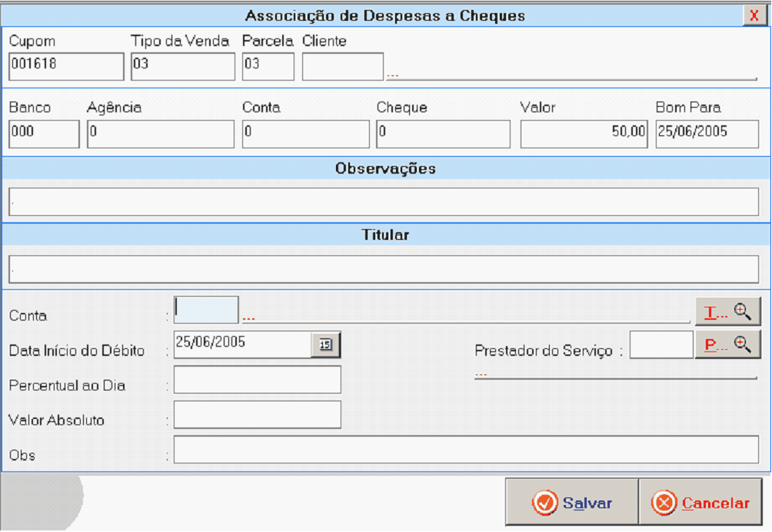Click into the Cliente code field
This screenshot has width=772, height=532.
click(x=342, y=66)
